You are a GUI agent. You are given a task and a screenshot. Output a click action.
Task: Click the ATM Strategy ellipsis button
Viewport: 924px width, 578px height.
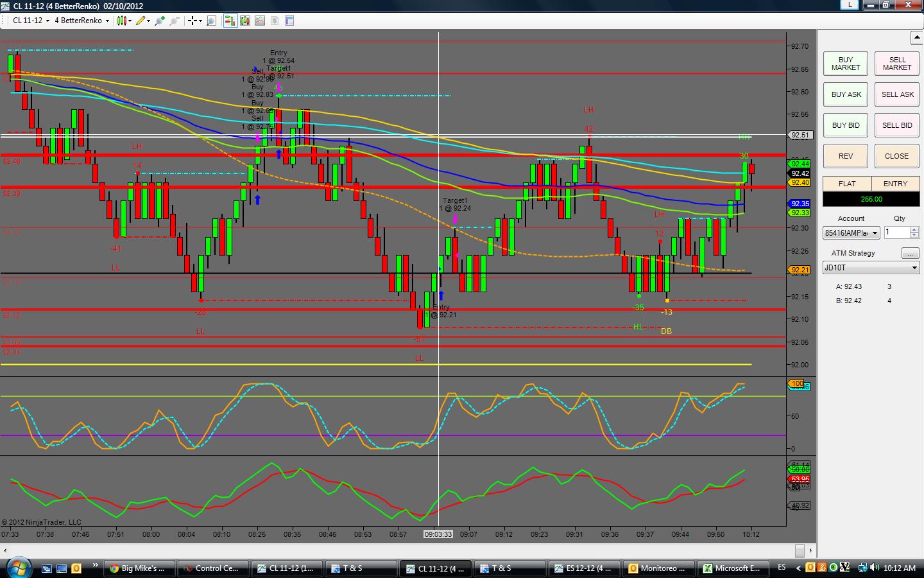click(x=910, y=253)
